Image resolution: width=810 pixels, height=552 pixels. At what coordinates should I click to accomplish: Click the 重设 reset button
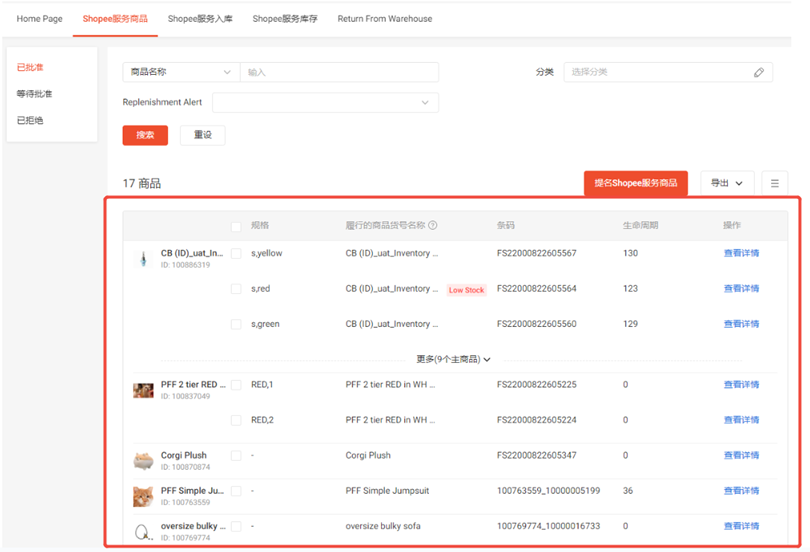[x=202, y=135]
